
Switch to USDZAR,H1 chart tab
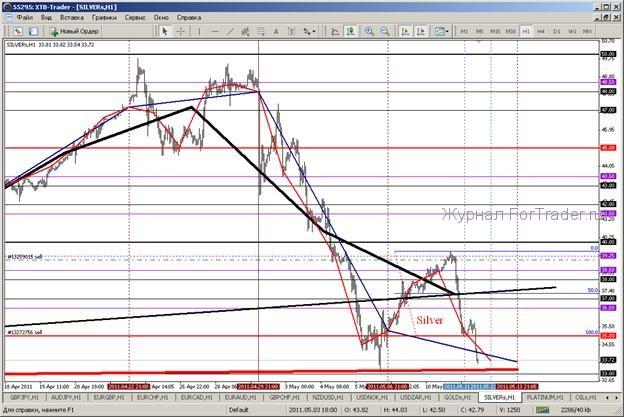tap(416, 397)
